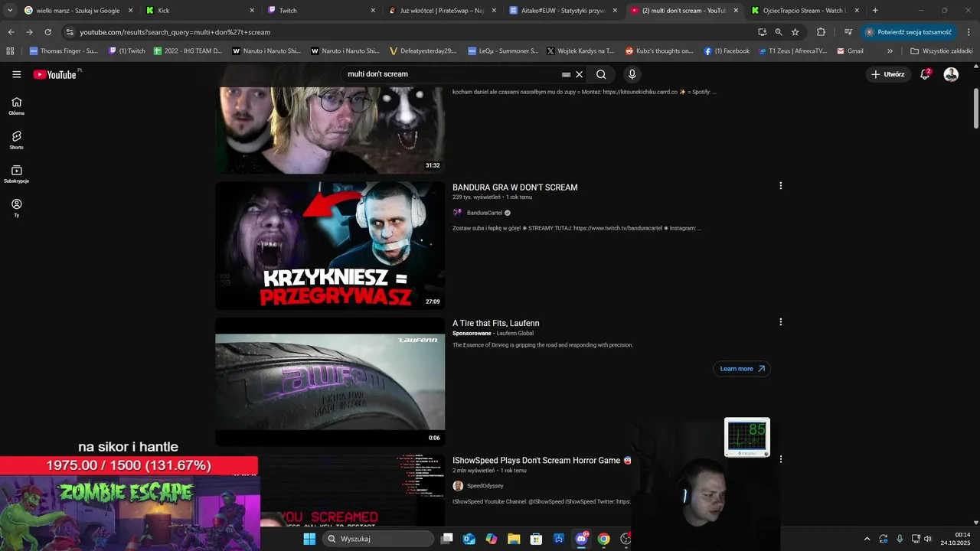
Task: Open the Windows Start menu
Action: point(309,539)
